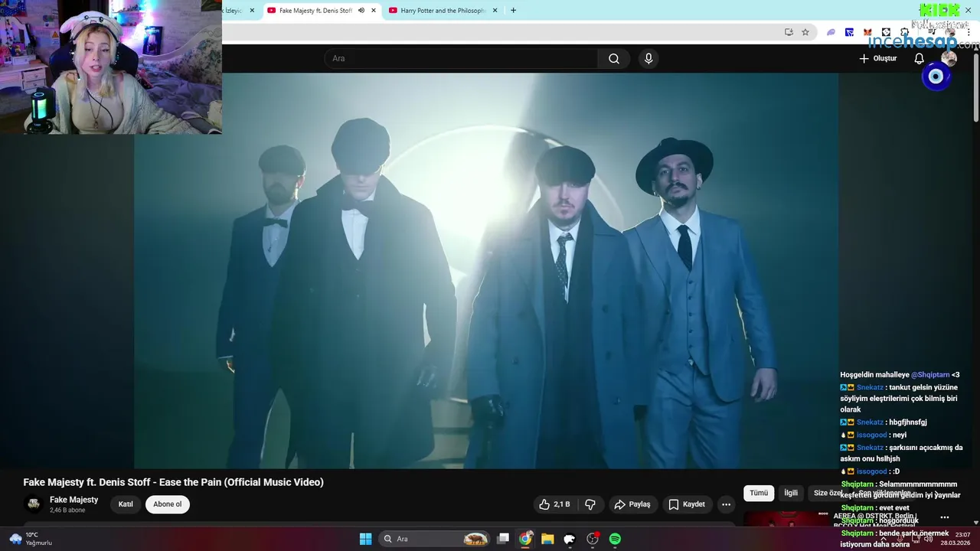Click the YouTube search magnifier button
The height and width of the screenshot is (551, 980).
point(614,59)
